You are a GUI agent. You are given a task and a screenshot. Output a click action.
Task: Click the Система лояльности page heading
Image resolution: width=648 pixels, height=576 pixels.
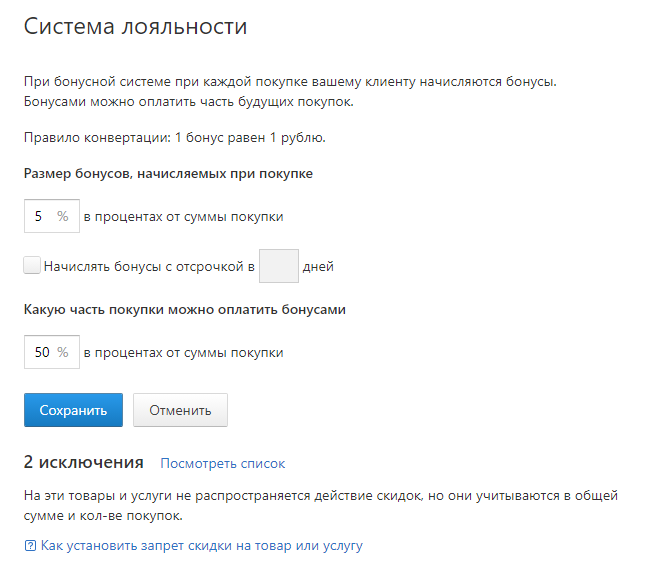[x=136, y=27]
